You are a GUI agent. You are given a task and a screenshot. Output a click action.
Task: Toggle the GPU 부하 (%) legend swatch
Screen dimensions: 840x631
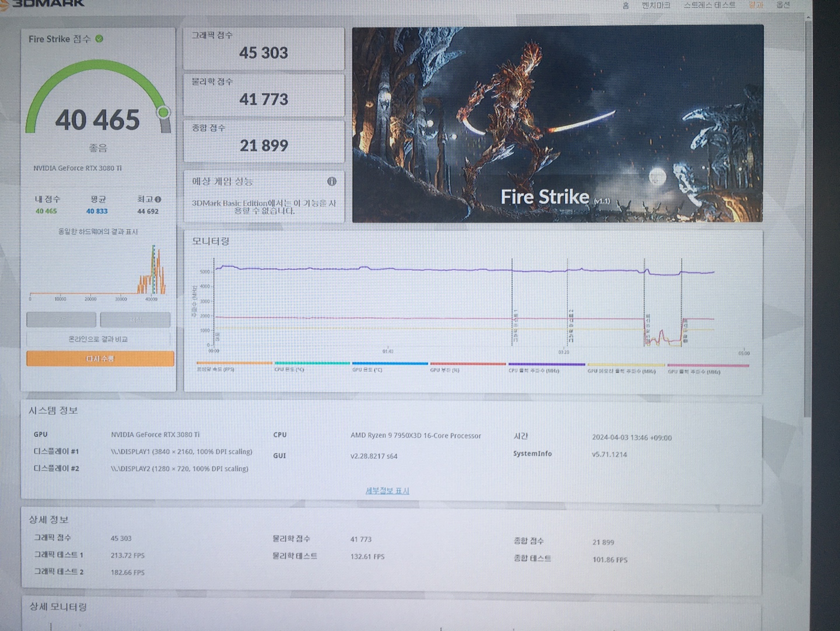point(468,364)
